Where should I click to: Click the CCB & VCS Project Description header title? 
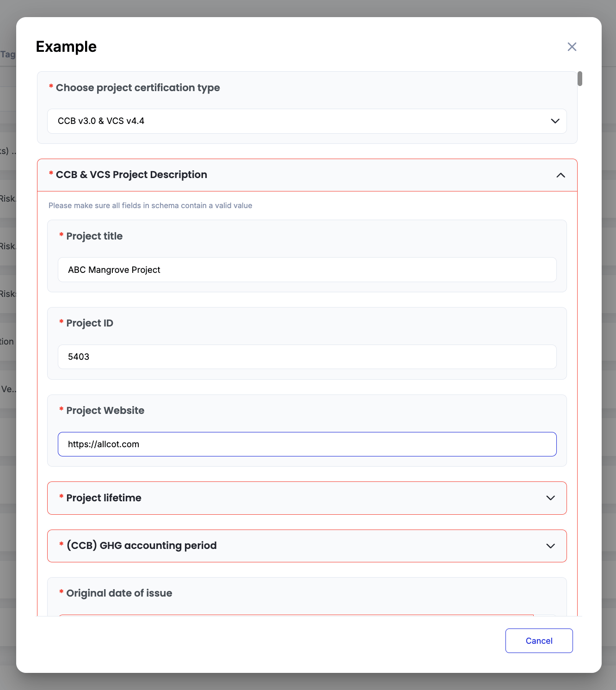coord(131,175)
